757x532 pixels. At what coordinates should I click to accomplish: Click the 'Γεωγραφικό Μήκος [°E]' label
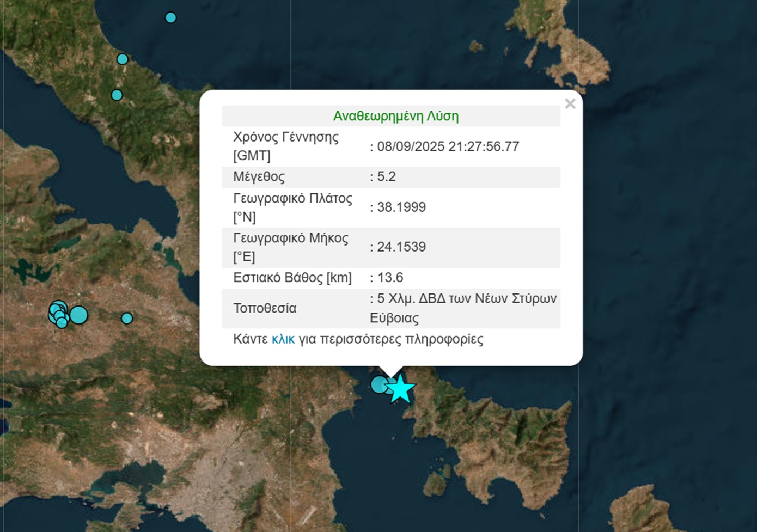(x=291, y=247)
